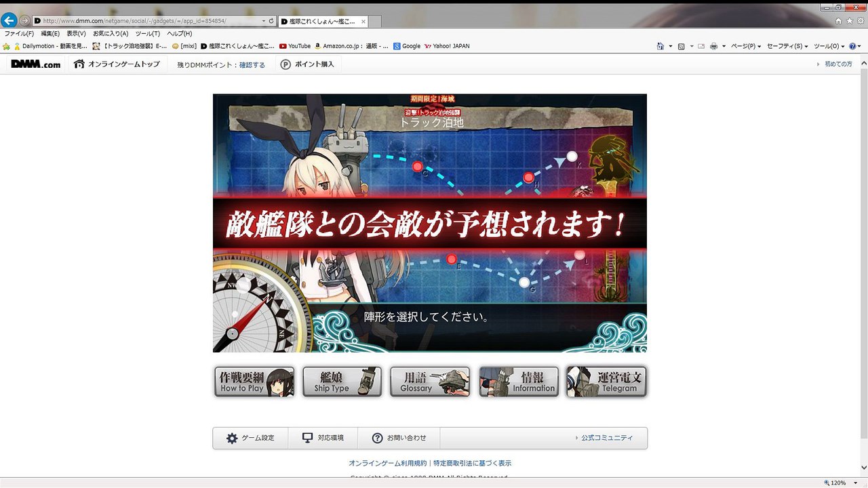Click the read mail icon
The image size is (868, 488).
click(x=702, y=46)
